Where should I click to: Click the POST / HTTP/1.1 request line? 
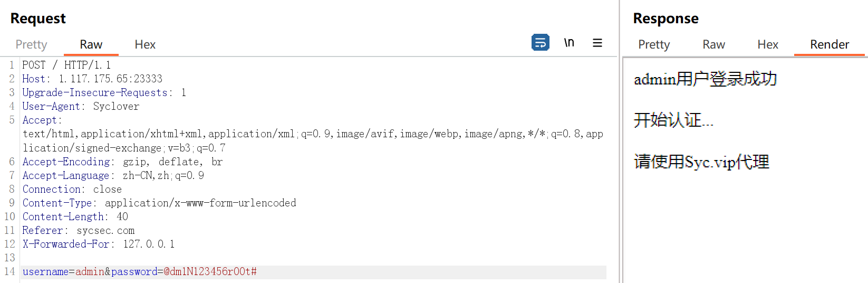point(66,65)
